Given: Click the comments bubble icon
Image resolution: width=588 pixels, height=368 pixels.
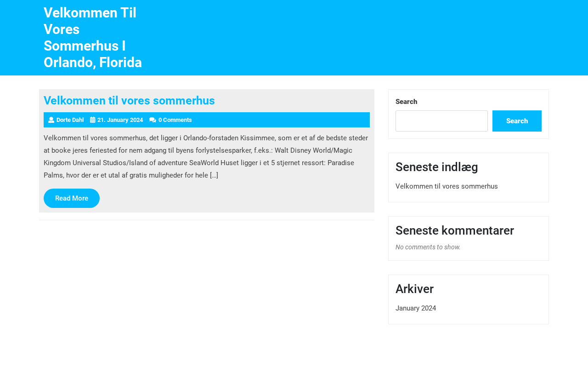Looking at the screenshot, I should click(153, 120).
